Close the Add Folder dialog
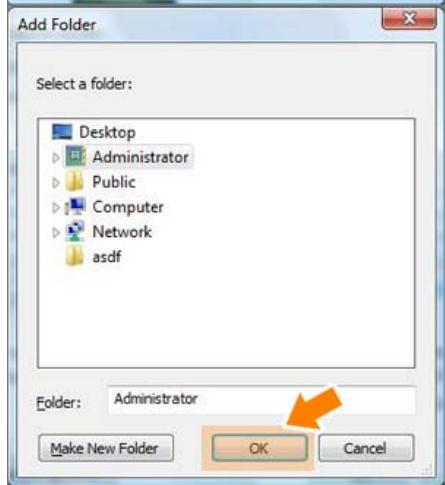This screenshot has width=445, height=485. tap(409, 18)
